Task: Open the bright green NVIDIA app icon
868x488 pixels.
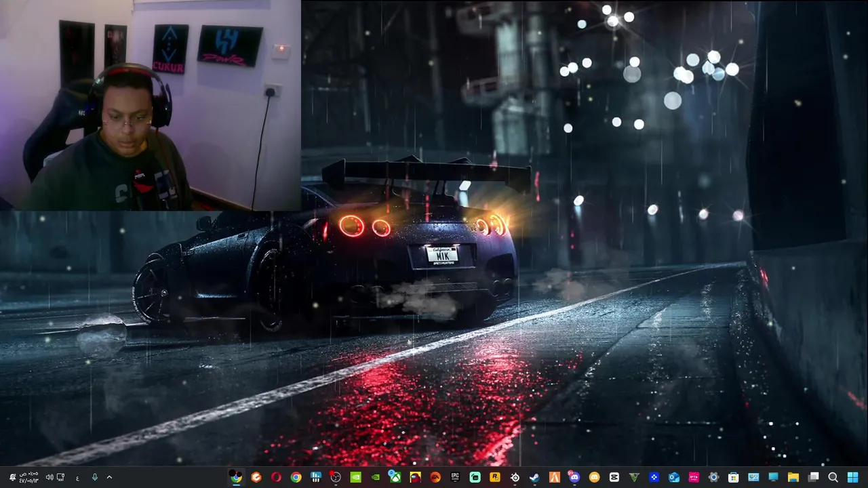Action: (355, 477)
